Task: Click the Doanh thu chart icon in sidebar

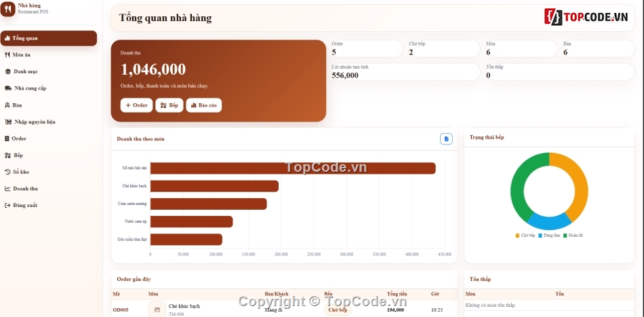Action: click(x=7, y=189)
